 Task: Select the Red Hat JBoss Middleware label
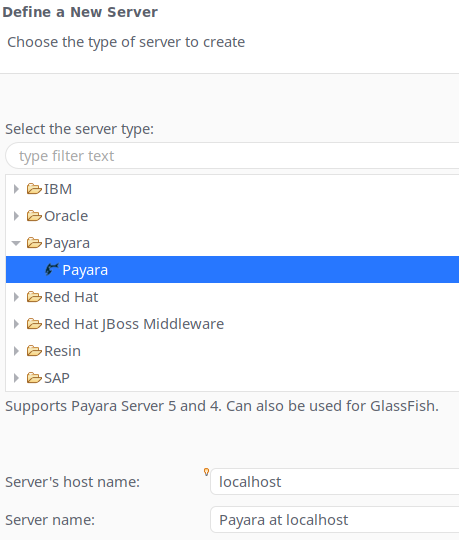coord(134,324)
